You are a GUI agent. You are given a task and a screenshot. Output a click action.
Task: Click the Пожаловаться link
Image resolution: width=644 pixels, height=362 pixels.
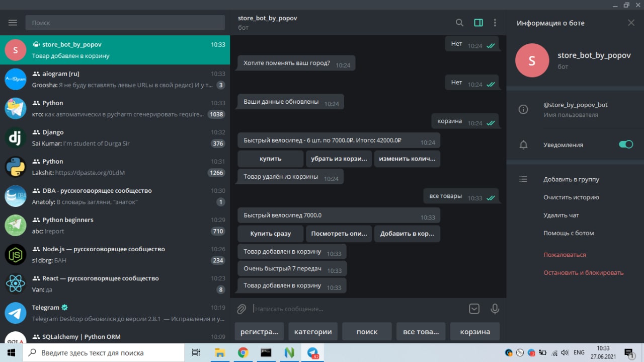coord(565,255)
